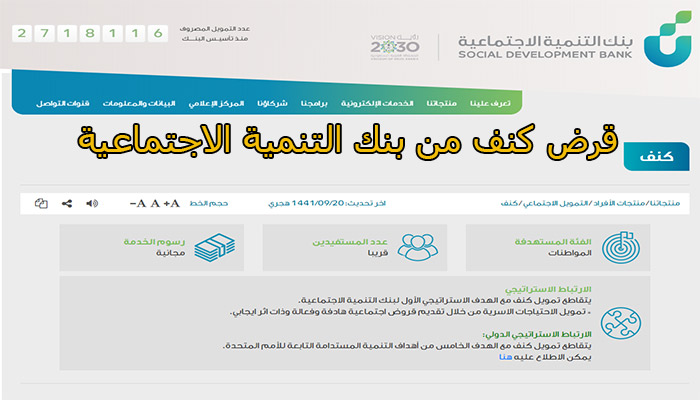
Task: Click the الارتباط الاستراتيجي الدولي heading
Action: [537, 334]
